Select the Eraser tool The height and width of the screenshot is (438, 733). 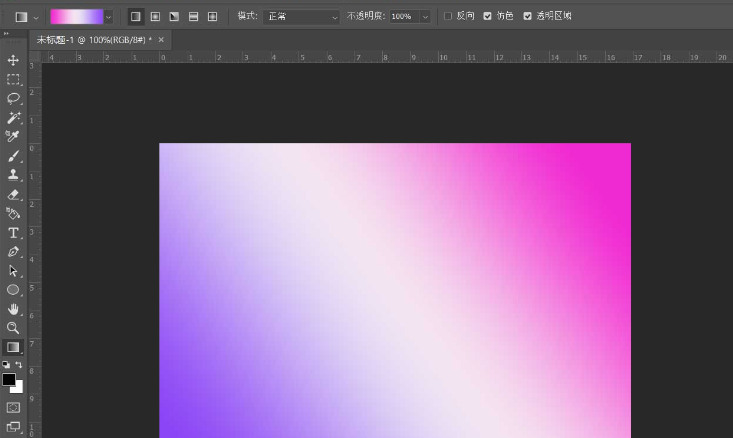point(13,194)
